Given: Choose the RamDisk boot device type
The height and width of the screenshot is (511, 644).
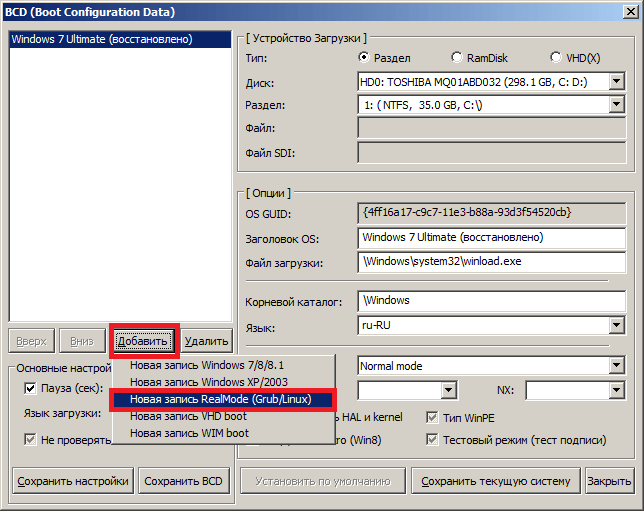Looking at the screenshot, I should pos(457,58).
